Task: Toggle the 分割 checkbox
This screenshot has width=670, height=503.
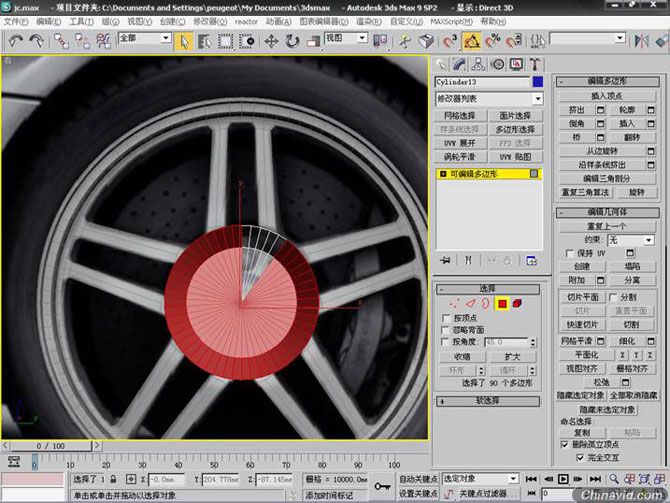Action: click(x=613, y=297)
